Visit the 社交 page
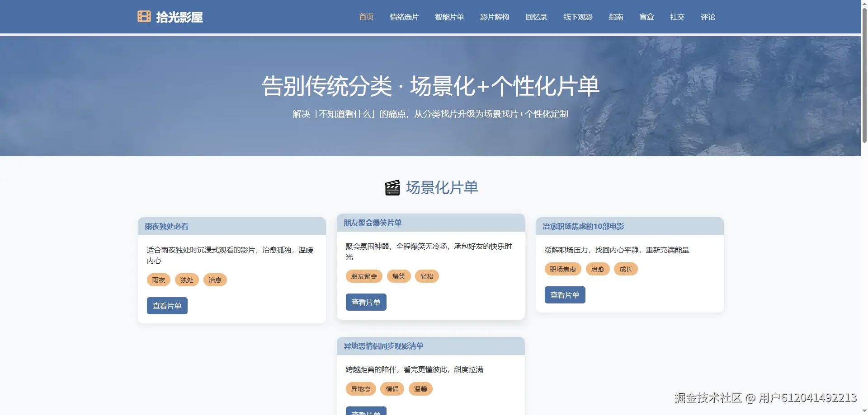868x415 pixels. tap(677, 17)
